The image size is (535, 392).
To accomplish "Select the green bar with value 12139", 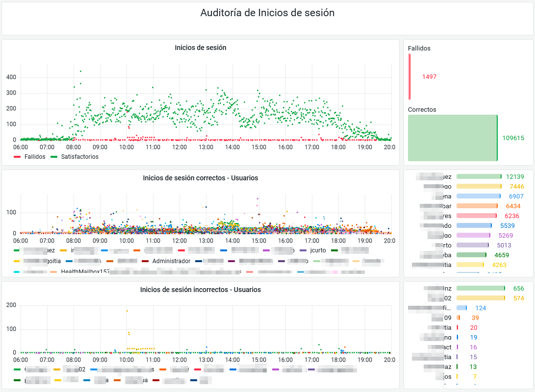I will [x=479, y=176].
